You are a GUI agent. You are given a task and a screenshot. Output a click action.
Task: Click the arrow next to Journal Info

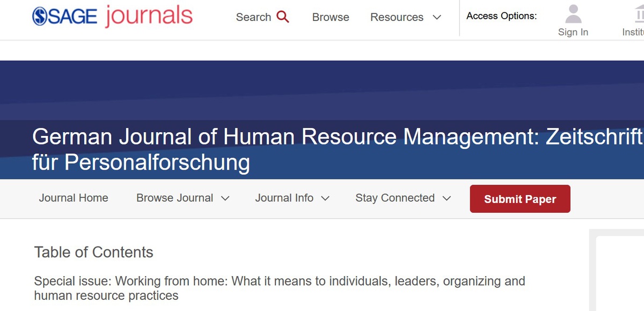click(325, 198)
